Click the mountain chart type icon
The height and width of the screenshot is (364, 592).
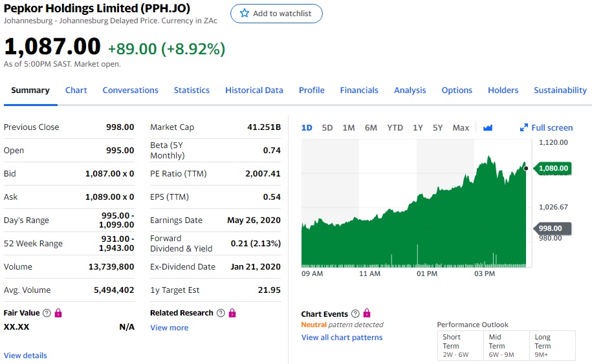488,127
